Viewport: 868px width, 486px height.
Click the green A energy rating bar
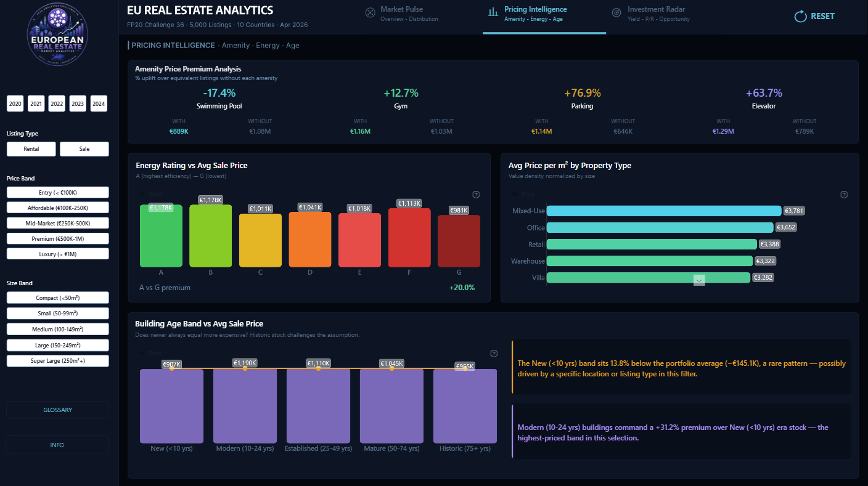(x=161, y=236)
